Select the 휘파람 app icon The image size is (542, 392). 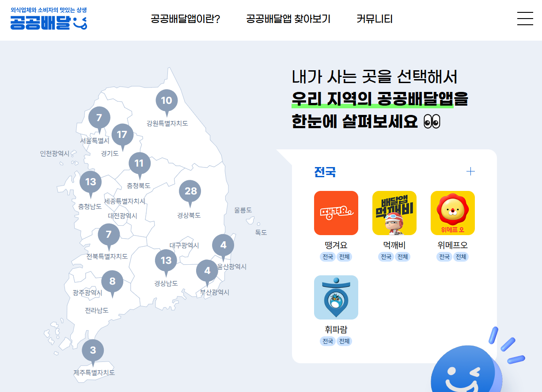336,297
